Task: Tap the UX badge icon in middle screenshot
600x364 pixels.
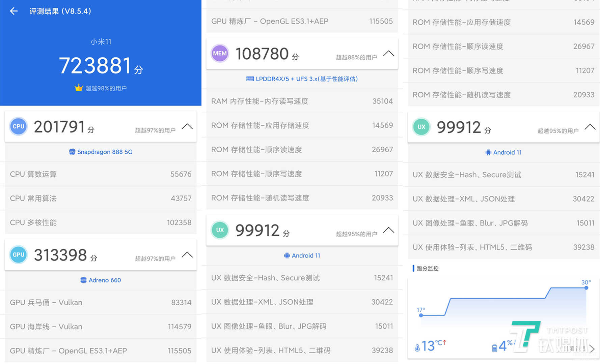Action: tap(220, 230)
